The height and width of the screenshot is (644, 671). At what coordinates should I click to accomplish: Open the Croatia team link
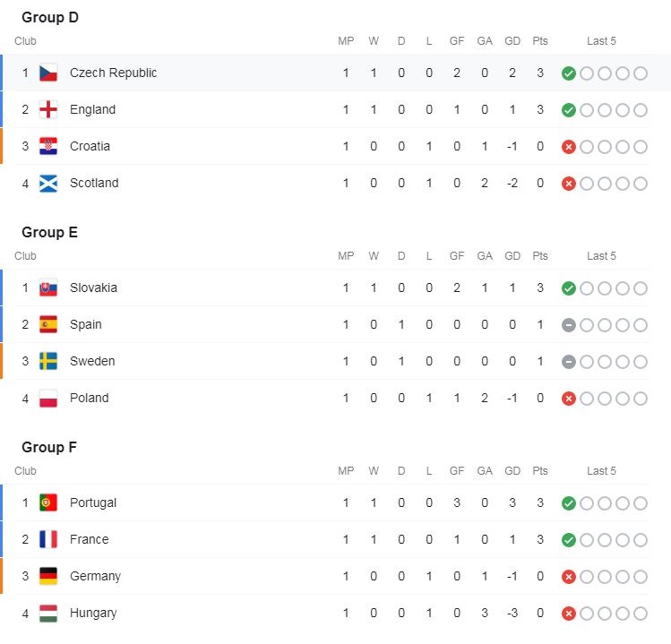click(90, 146)
